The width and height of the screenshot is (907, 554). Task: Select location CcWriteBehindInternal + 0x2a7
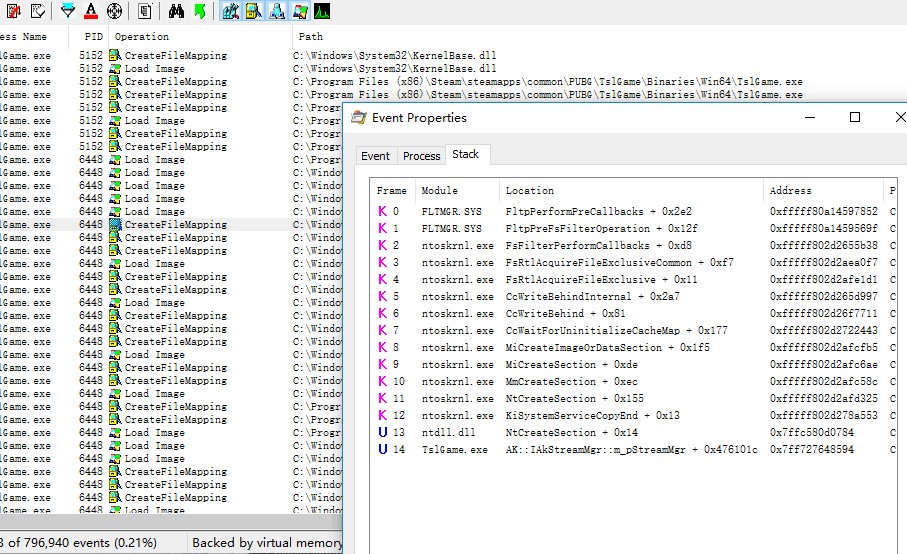click(592, 297)
